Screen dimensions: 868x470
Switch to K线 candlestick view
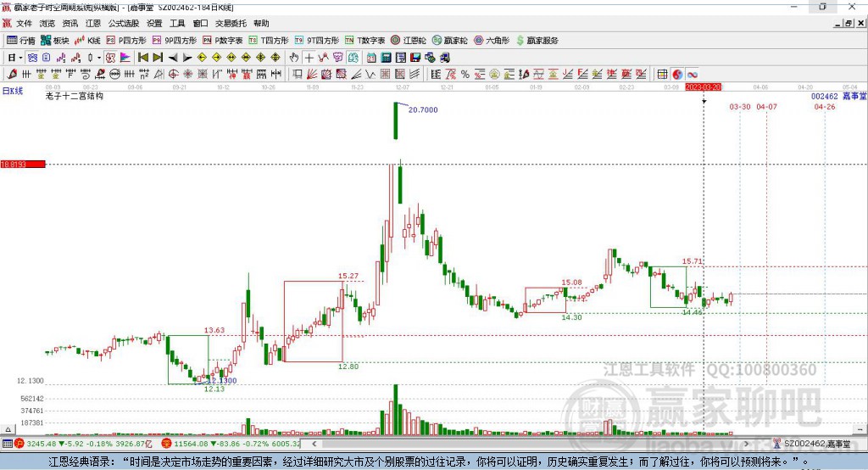(88, 40)
